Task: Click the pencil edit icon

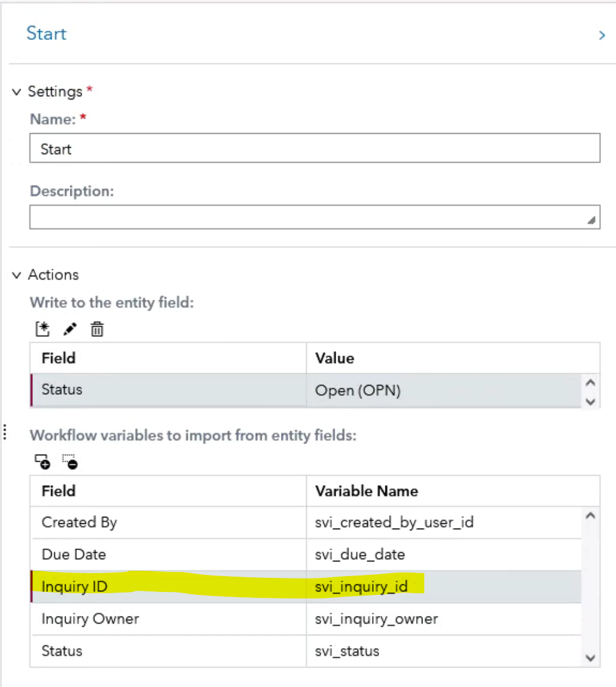Action: pos(70,330)
